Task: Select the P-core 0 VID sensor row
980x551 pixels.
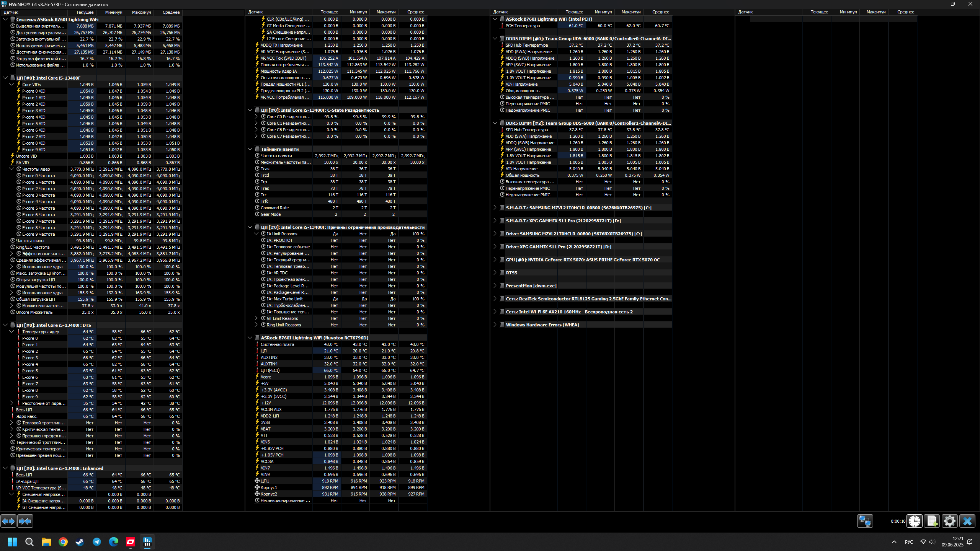Action: click(34, 91)
